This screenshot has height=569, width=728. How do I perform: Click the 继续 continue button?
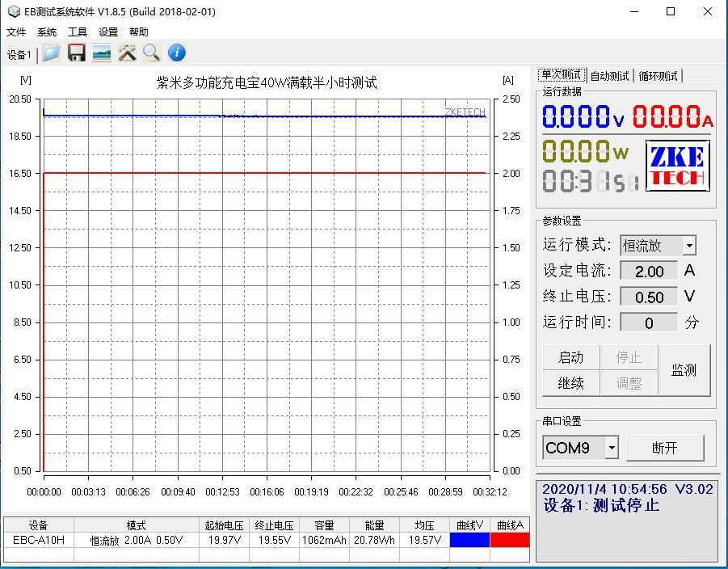point(571,383)
